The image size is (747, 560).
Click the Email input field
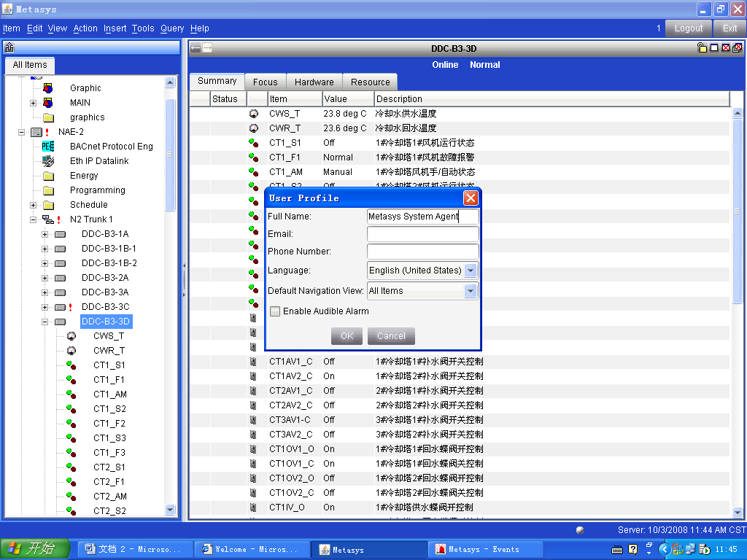(x=422, y=234)
